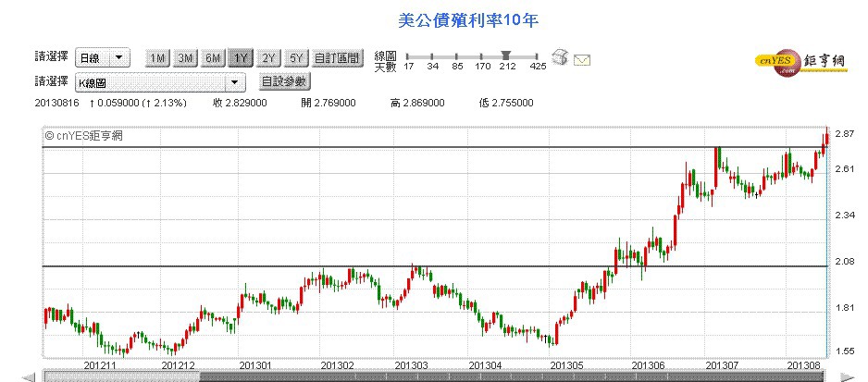Select the 2Y range button
868x382 pixels.
click(x=268, y=58)
